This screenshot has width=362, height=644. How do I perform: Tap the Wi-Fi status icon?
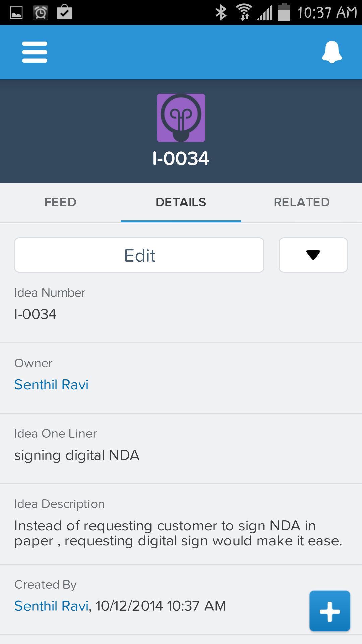[244, 13]
